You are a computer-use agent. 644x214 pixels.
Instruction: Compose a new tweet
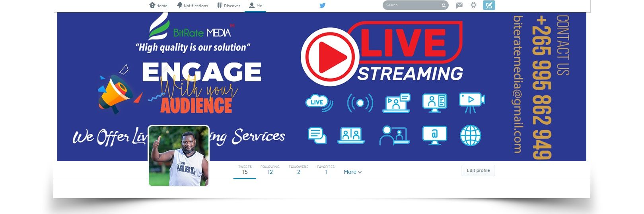point(489,5)
